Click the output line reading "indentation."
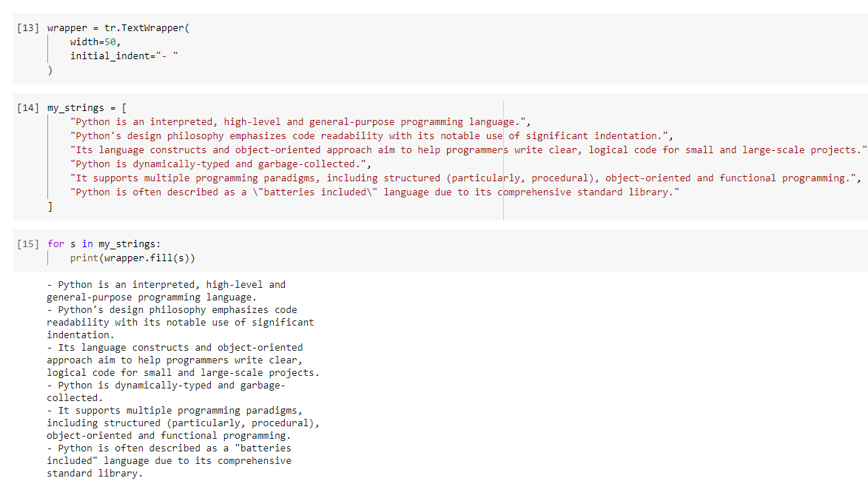868x481 pixels. pos(80,335)
